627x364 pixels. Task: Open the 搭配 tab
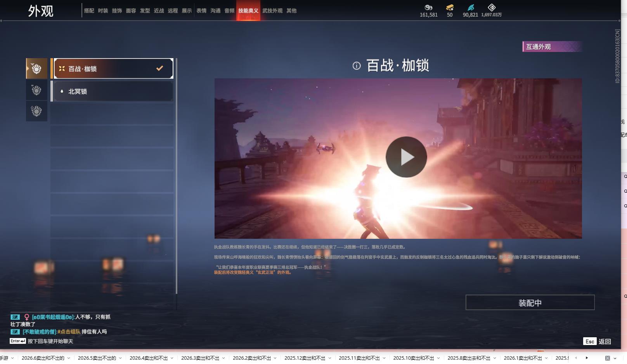(89, 10)
